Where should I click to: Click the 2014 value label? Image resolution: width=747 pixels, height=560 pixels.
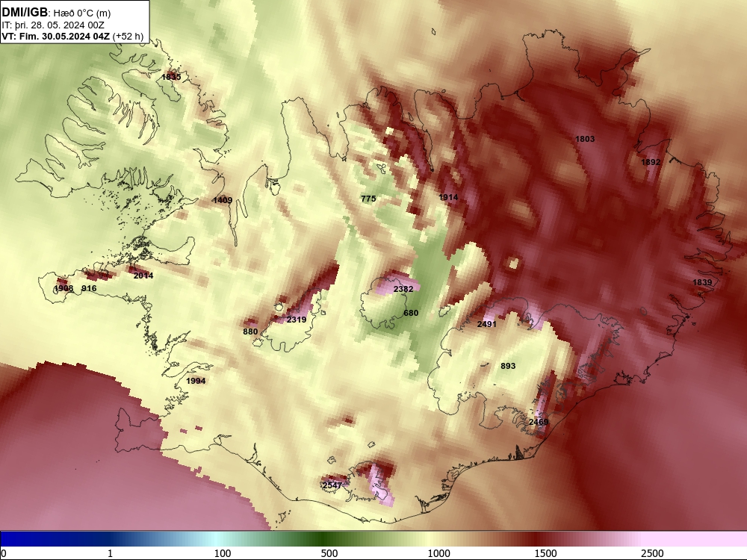(143, 276)
